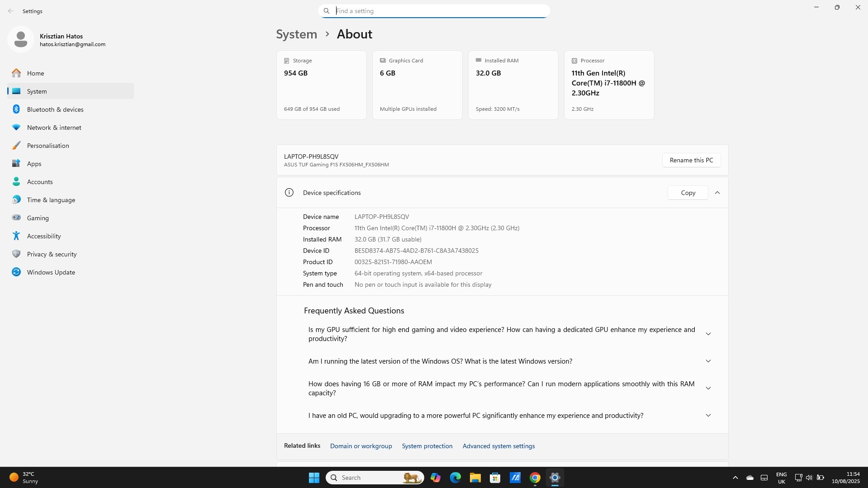This screenshot has width=868, height=488.
Task: Open the Graphics Card 6 GB card
Action: click(x=417, y=85)
